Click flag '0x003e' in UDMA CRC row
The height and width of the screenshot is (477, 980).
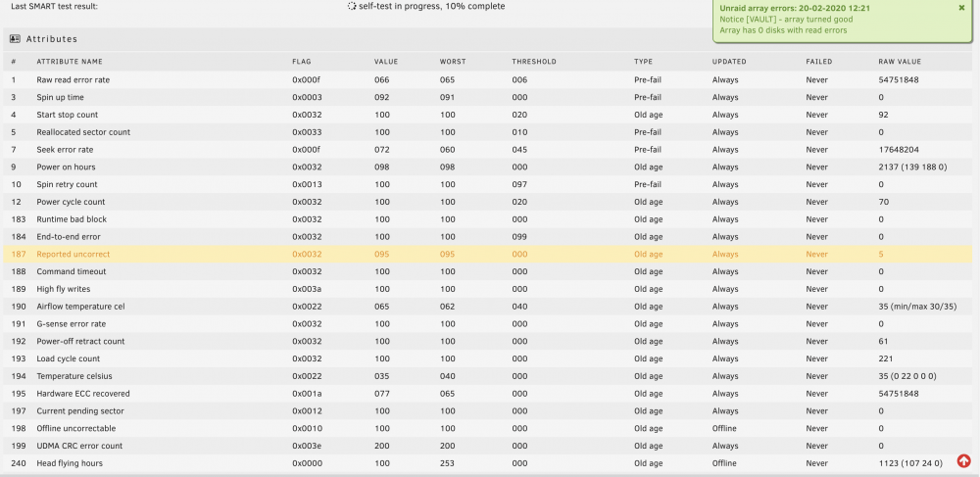308,446
